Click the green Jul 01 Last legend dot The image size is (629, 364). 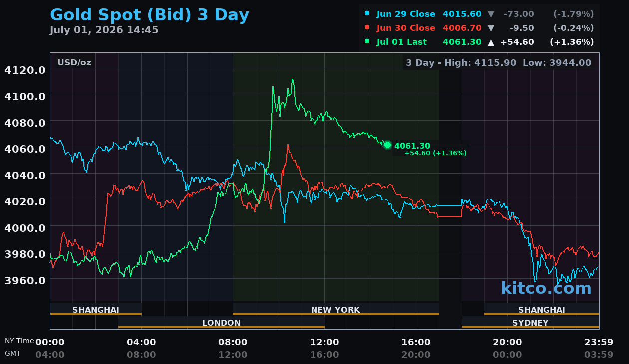(368, 41)
